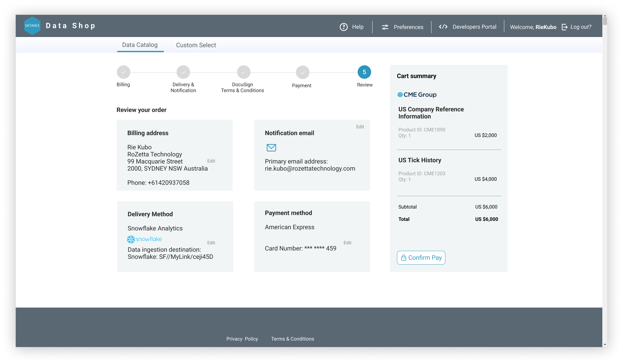This screenshot has width=623, height=364.
Task: Click Edit on billing address section
Action: (212, 161)
